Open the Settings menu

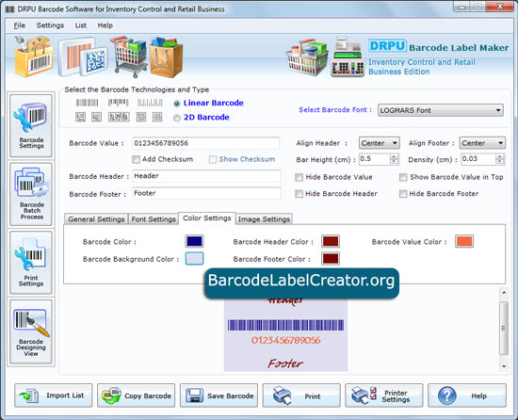click(x=50, y=25)
